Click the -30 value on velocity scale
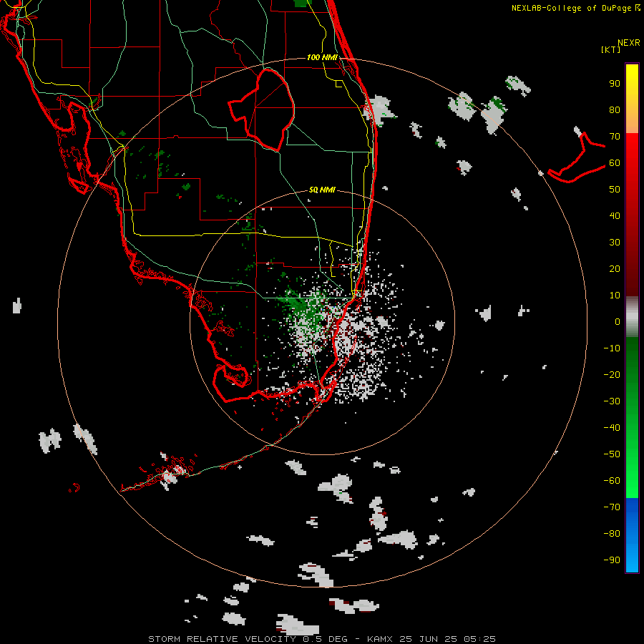 click(612, 401)
